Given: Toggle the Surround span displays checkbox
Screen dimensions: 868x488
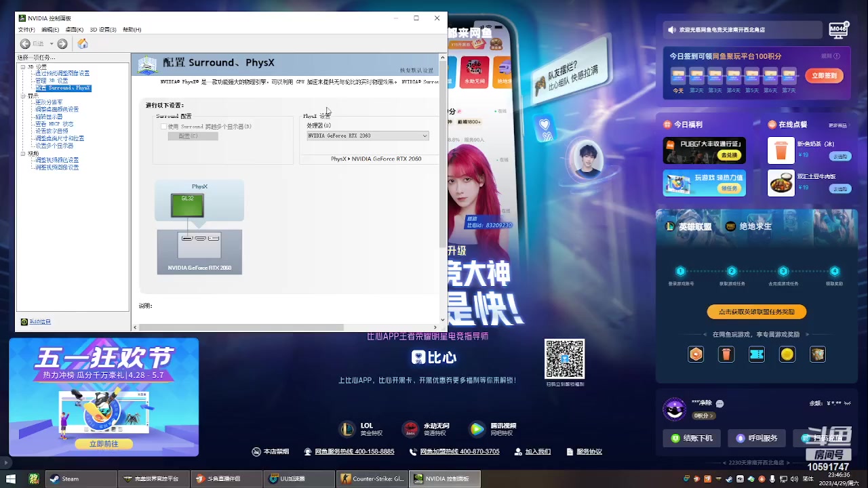Looking at the screenshot, I should [163, 127].
